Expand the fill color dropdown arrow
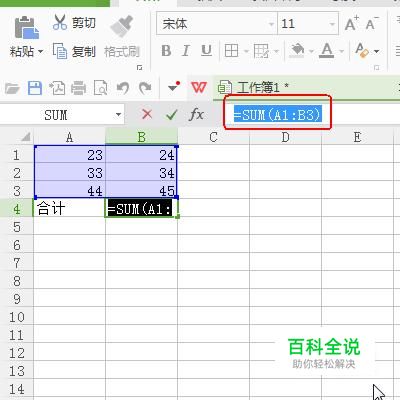The image size is (400, 400). (311, 51)
